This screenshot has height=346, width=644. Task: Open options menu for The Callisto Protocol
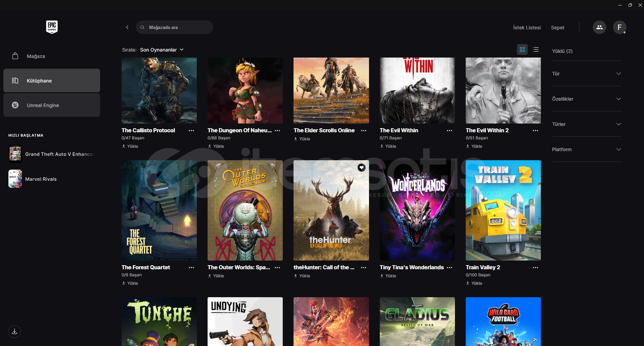click(191, 131)
